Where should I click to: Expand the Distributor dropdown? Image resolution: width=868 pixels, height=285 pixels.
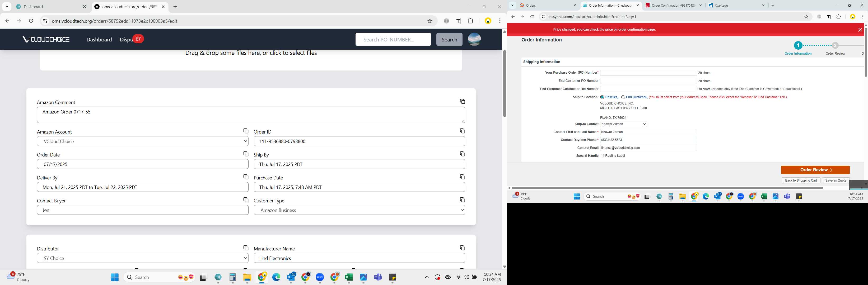(x=143, y=258)
